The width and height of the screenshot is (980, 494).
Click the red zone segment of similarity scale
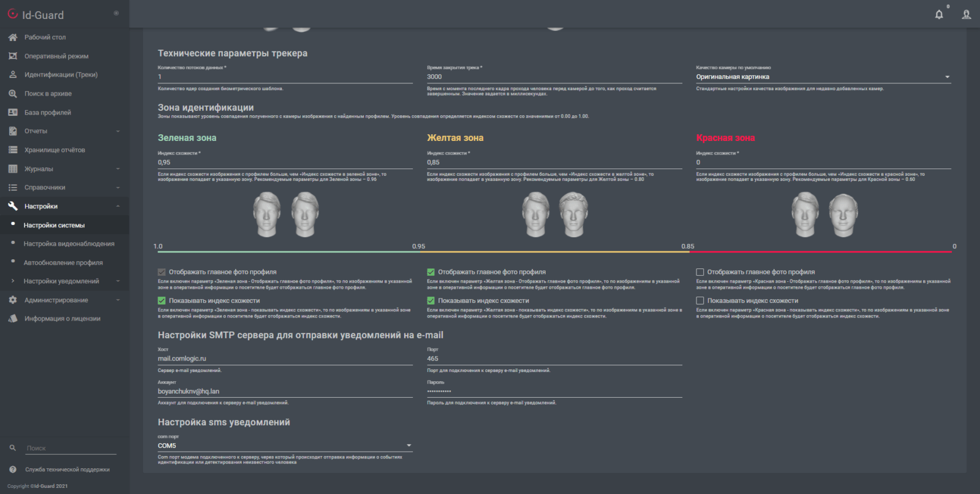[x=821, y=251]
